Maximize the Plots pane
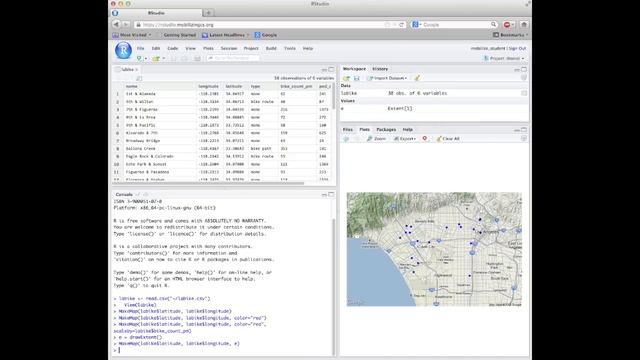 524,130
